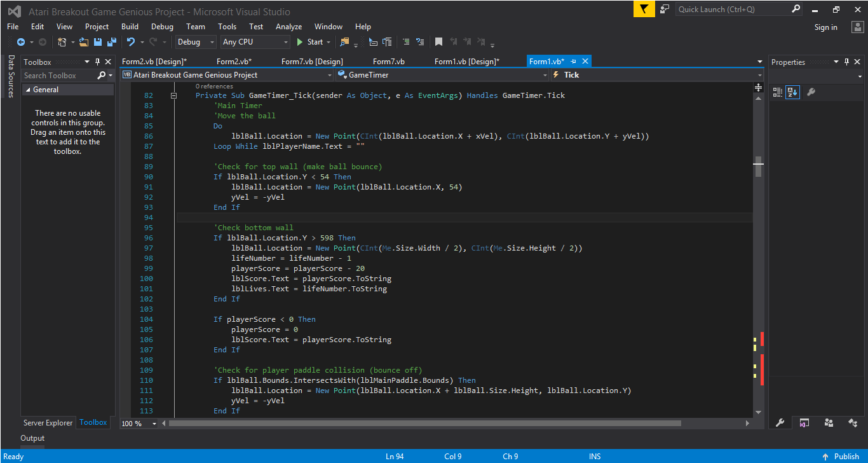Screen dimensions: 868x463
Task: Open the Analyze menu
Action: 288,27
